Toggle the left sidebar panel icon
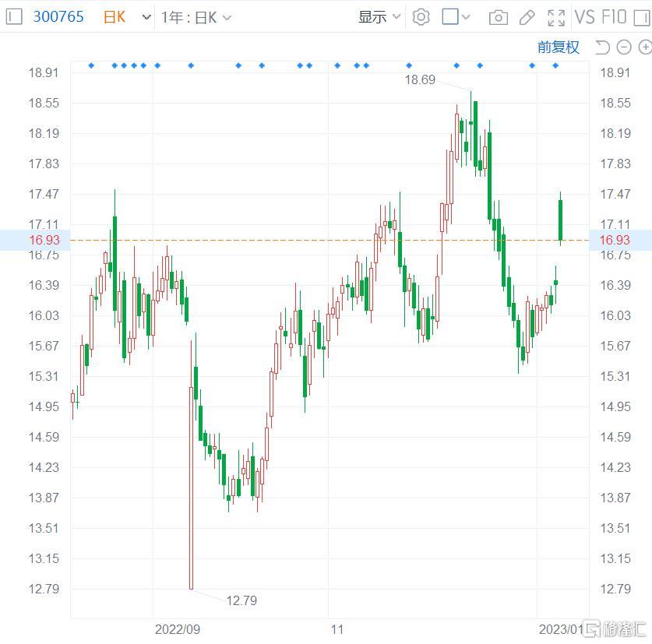Image resolution: width=652 pixels, height=644 pixels. point(14,17)
